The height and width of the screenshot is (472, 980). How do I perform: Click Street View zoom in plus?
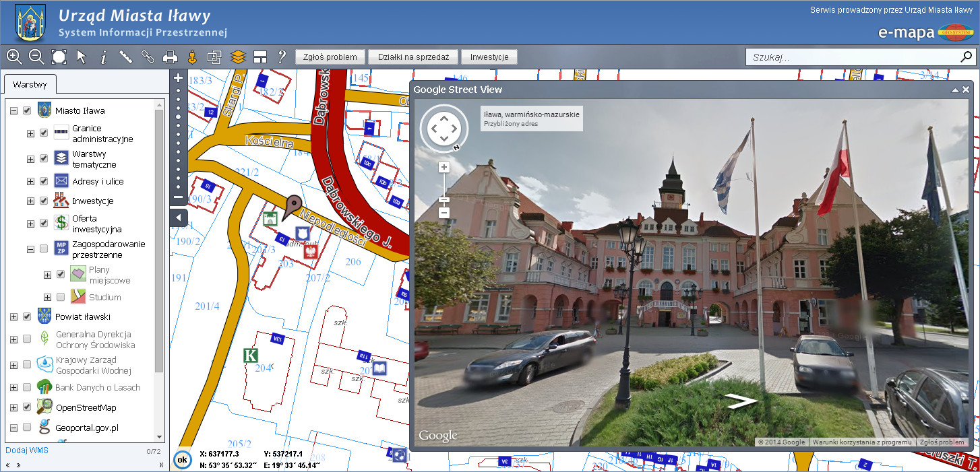click(x=444, y=167)
